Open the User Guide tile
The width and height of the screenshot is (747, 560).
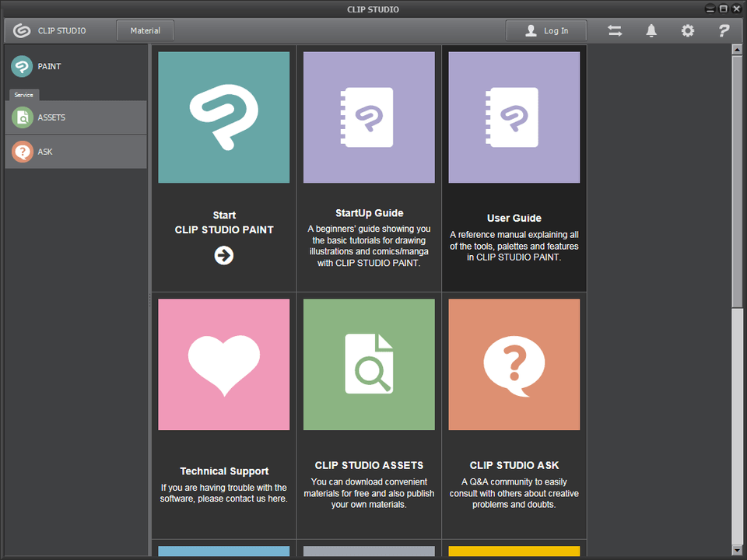coord(514,117)
